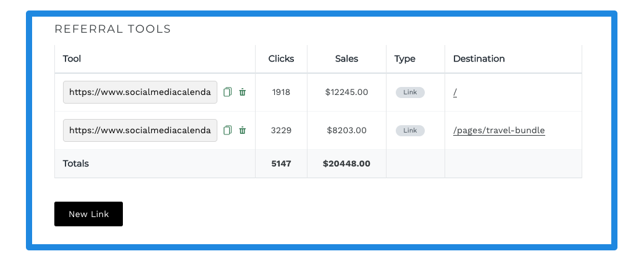This screenshot has width=644, height=259.
Task: Select the $12245.00 sales amount
Action: pos(346,92)
